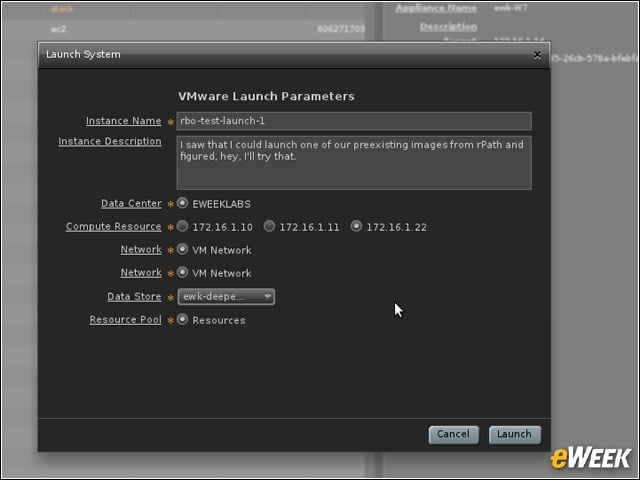Choose compute resource 172.16.1.10
640x480 pixels.
182,226
